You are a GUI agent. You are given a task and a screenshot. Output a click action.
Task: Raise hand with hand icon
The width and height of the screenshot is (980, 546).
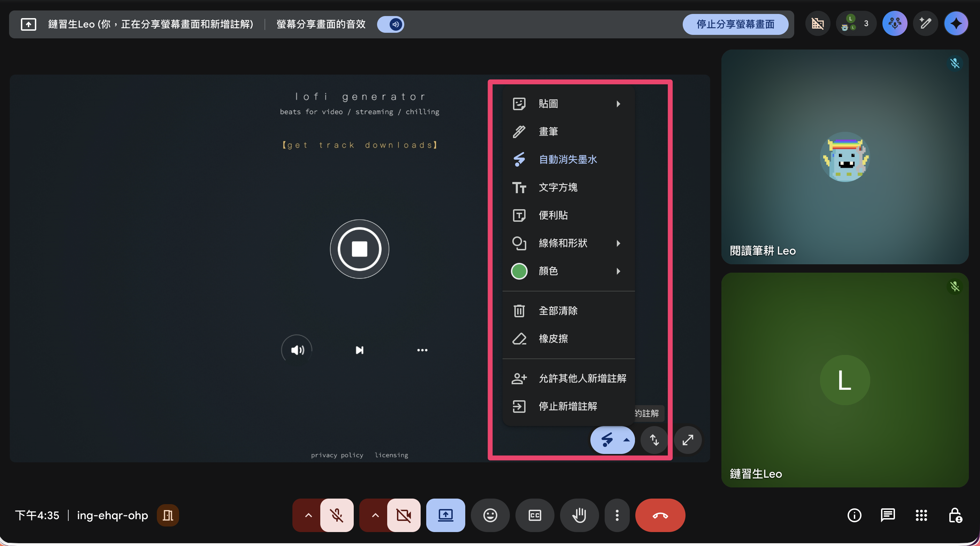(579, 515)
